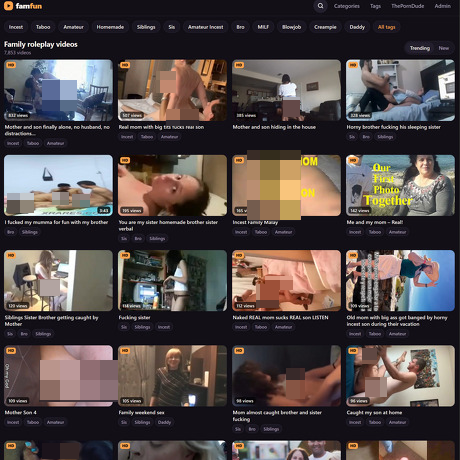Switch sorting to Trending
The width and height of the screenshot is (460, 460).
[420, 48]
